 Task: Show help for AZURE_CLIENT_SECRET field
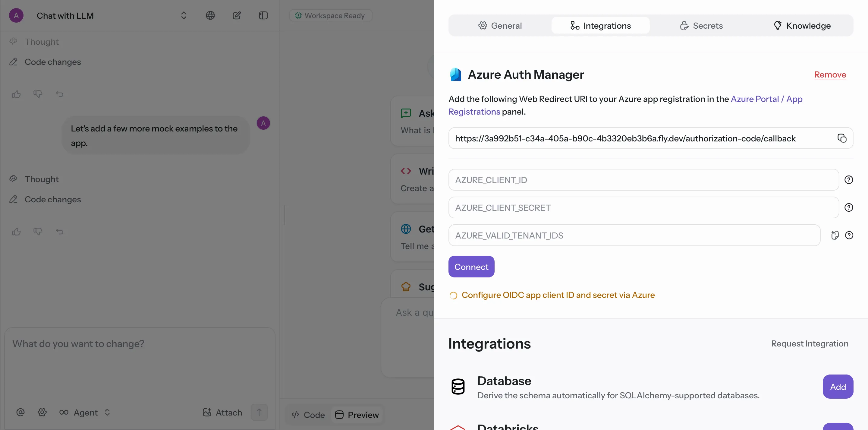click(x=848, y=207)
